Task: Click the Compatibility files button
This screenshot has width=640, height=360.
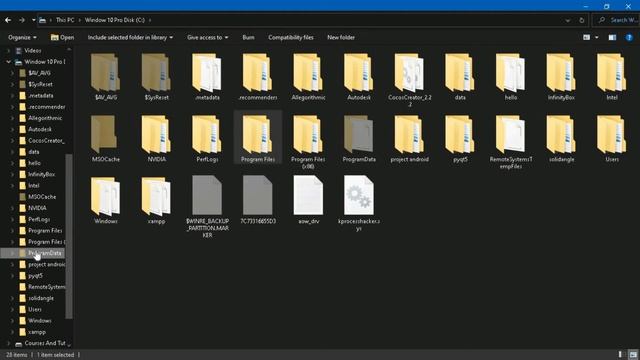Action: coord(291,37)
